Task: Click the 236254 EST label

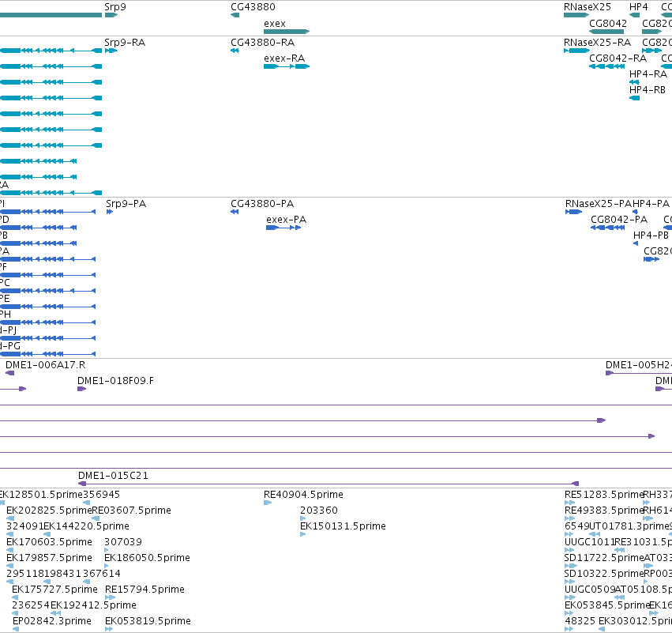Action: click(31, 605)
